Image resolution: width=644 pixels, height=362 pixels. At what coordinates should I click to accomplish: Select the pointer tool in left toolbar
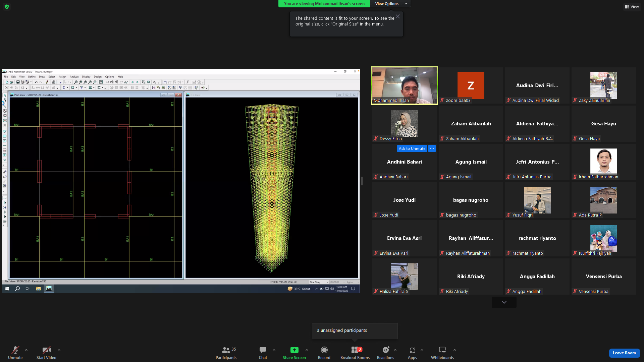coord(5,96)
